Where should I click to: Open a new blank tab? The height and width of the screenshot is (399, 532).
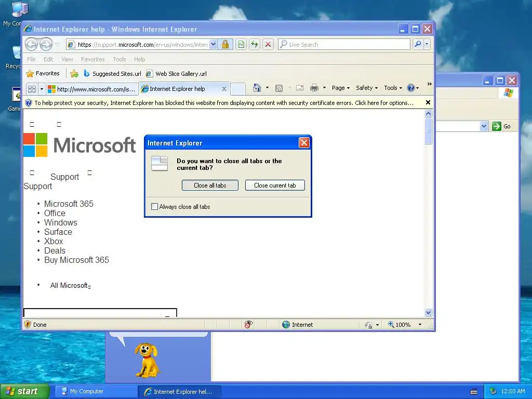238,89
